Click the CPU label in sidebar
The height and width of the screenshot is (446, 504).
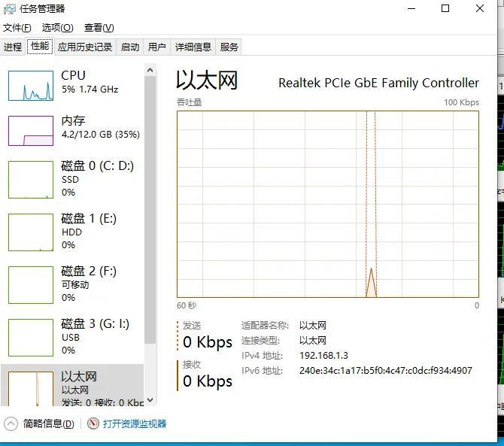point(73,75)
